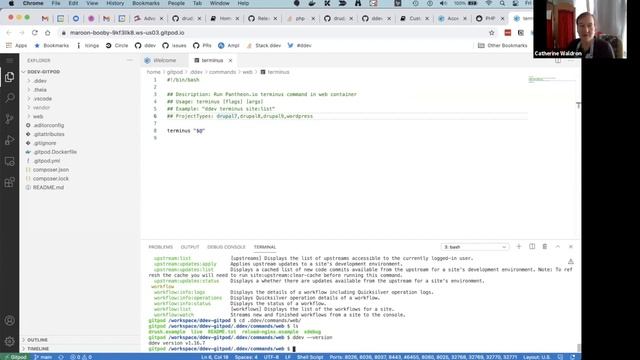Viewport: 640px width, 360px height.
Task: Open Run and Debug view icon
Action: [x=9, y=140]
